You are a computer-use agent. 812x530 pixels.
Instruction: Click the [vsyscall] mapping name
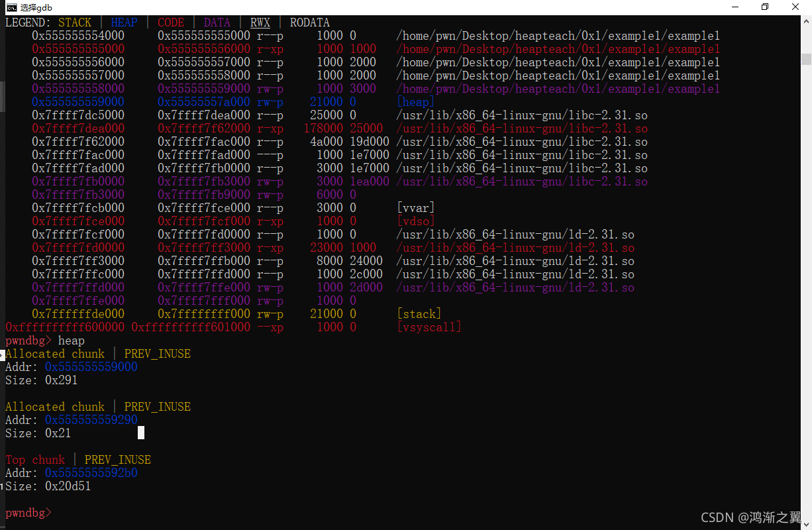(429, 327)
